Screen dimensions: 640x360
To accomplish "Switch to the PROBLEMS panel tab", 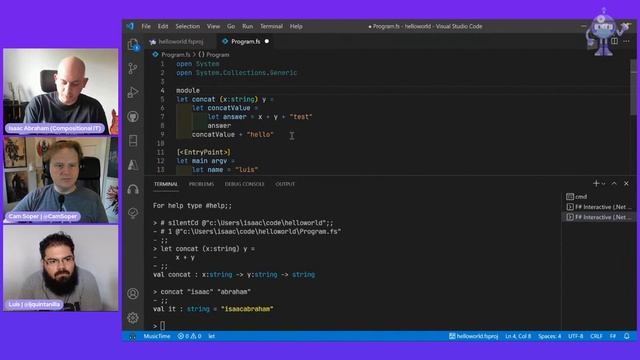I will 201,184.
